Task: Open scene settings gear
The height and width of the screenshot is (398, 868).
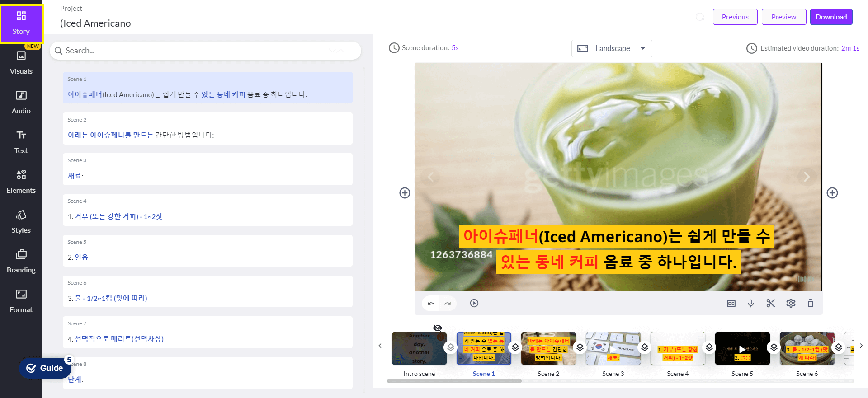Action: (x=791, y=303)
